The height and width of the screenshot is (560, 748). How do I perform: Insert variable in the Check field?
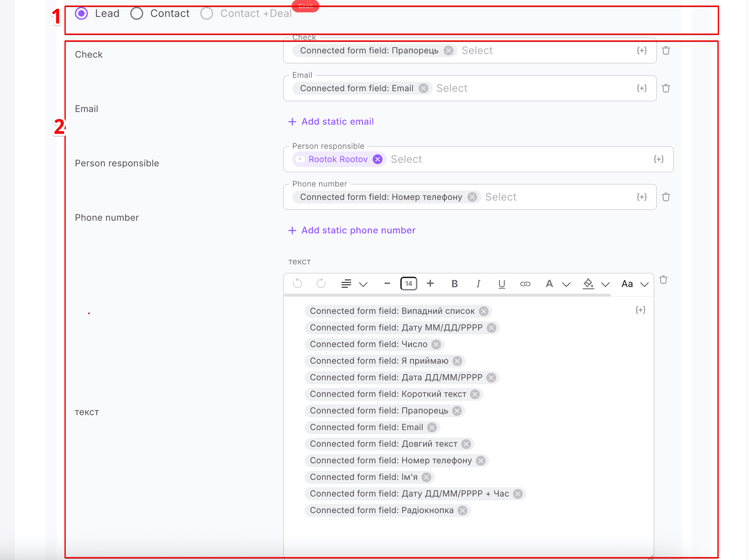click(642, 51)
